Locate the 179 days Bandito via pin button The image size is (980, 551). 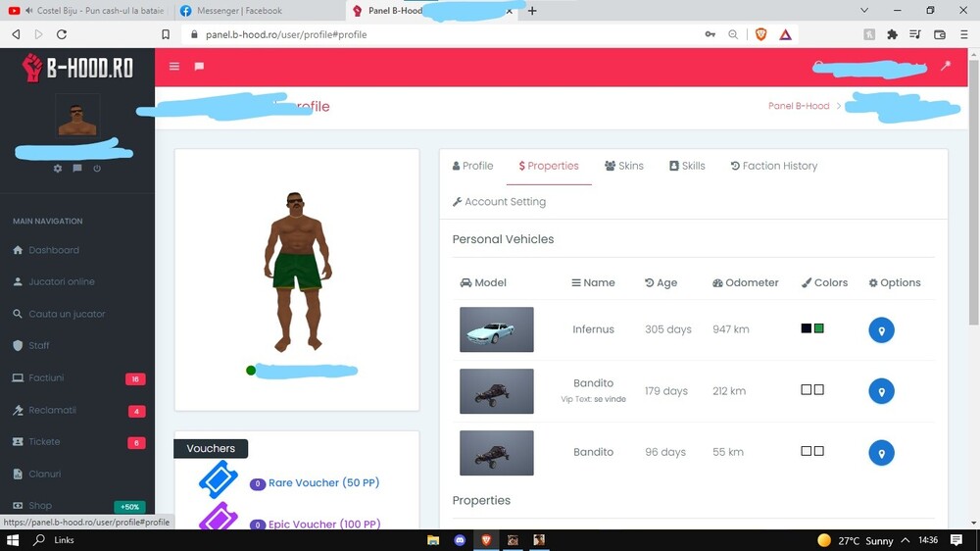tap(881, 391)
